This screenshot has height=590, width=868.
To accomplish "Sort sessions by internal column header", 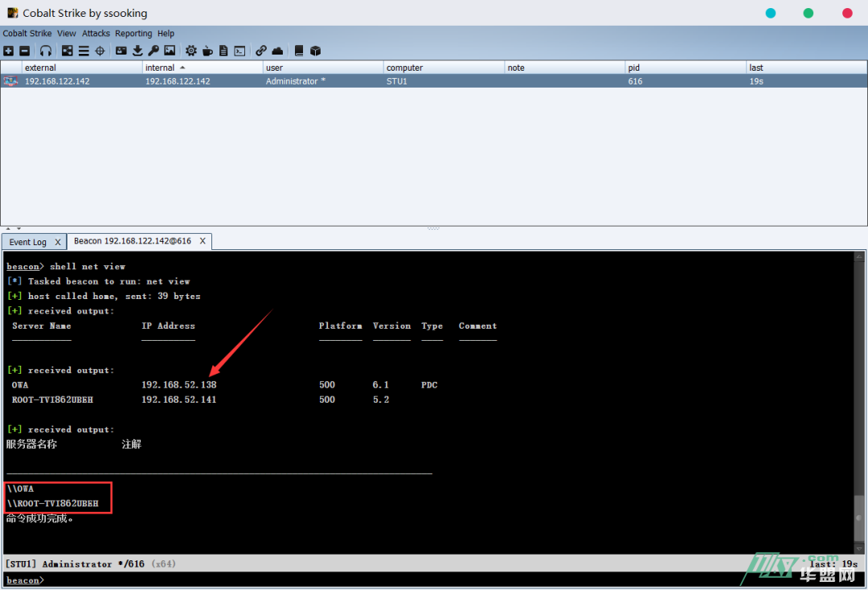I will click(160, 68).
